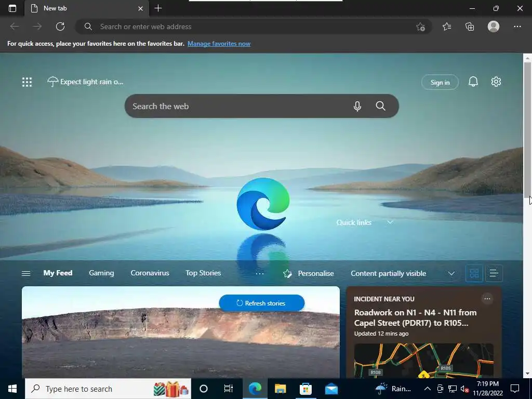Open a new tab with plus button

point(158,8)
